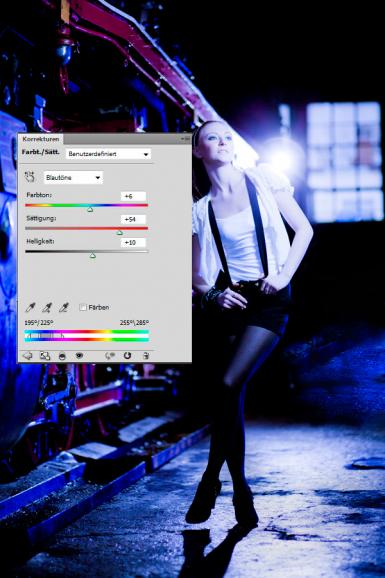Reset adjustment to defaults
Image resolution: width=385 pixels, height=578 pixels.
pyautogui.click(x=127, y=355)
